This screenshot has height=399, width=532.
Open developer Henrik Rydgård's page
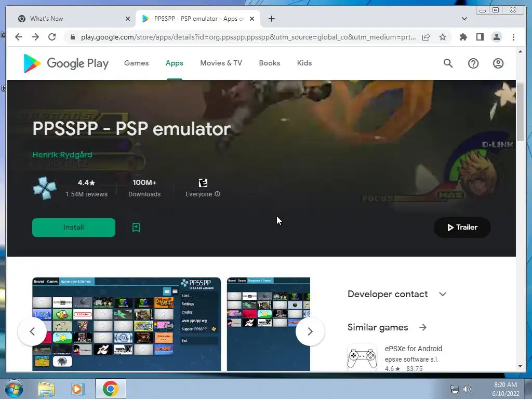click(62, 155)
